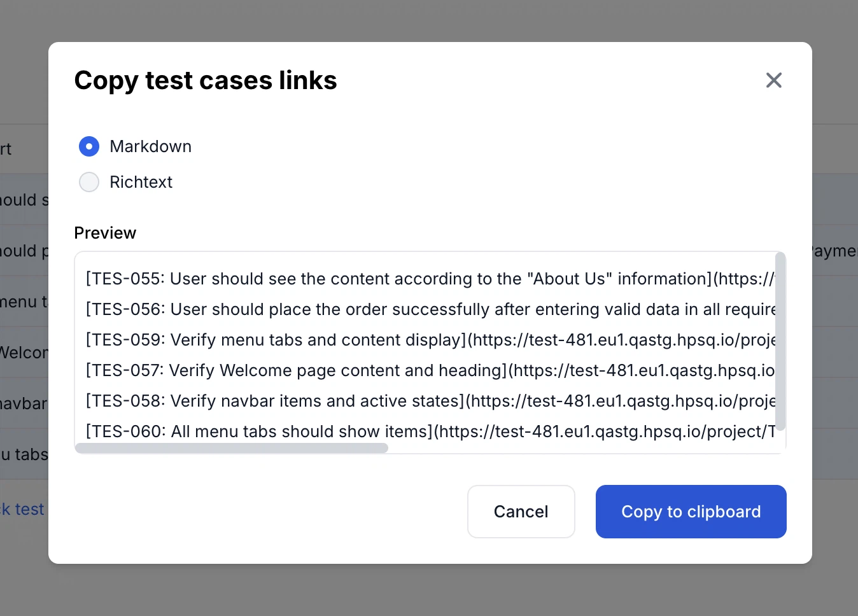
Task: Click the dialog title Copy test cases links
Action: (x=205, y=80)
